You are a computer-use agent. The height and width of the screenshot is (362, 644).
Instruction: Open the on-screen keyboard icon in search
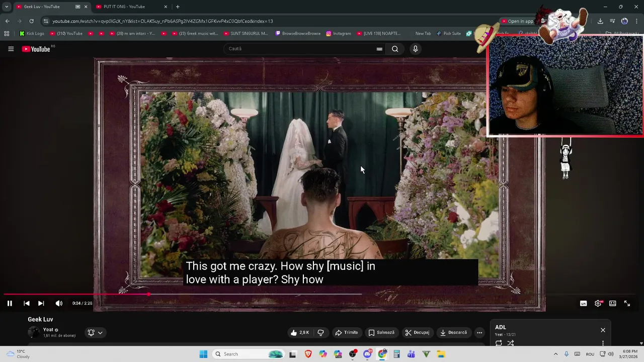tap(379, 49)
